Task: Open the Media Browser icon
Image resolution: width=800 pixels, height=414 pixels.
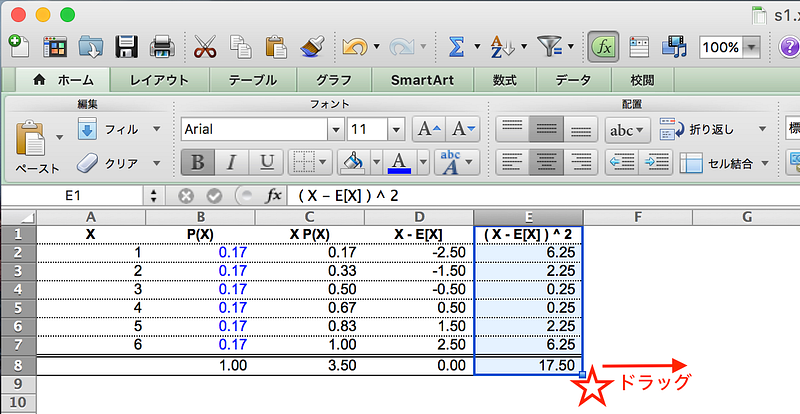Action: coord(674,47)
